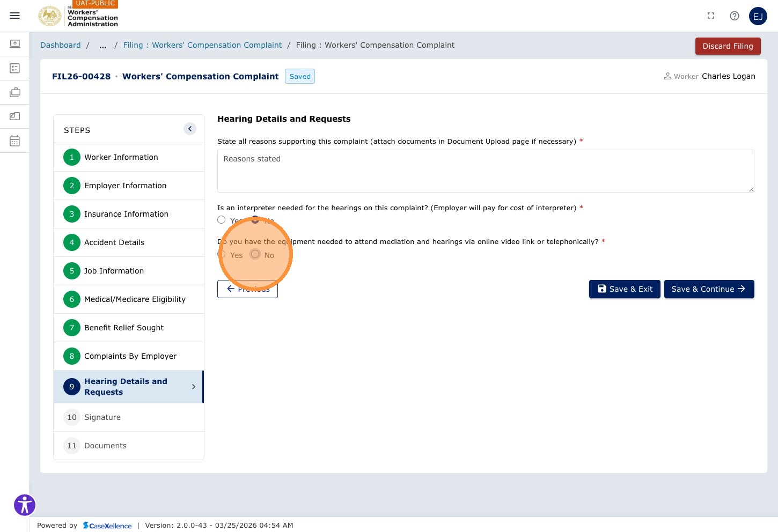Go to step 11 Documents
This screenshot has height=532, width=778.
(129, 446)
